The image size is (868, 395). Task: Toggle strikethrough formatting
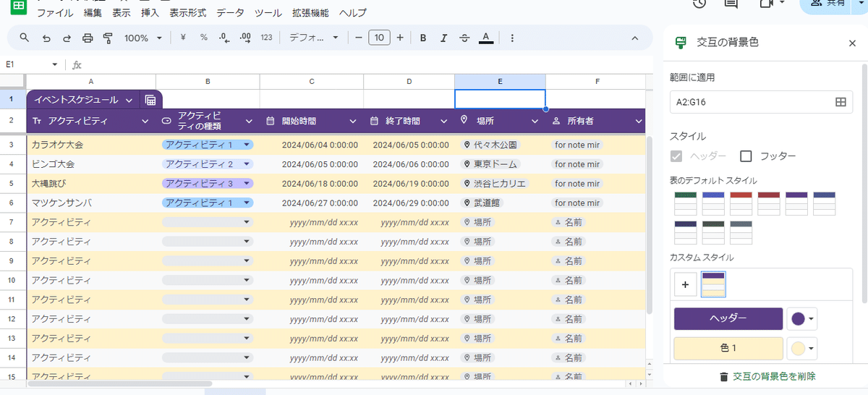point(464,38)
